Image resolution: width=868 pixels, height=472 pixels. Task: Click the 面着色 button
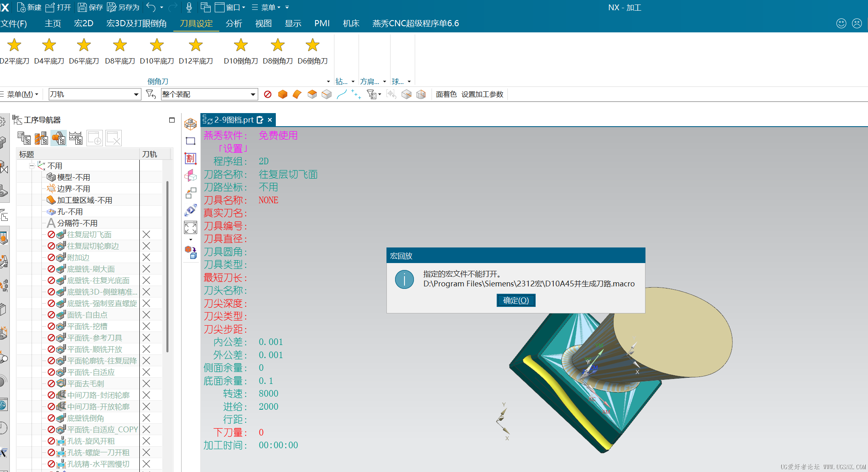tap(446, 94)
